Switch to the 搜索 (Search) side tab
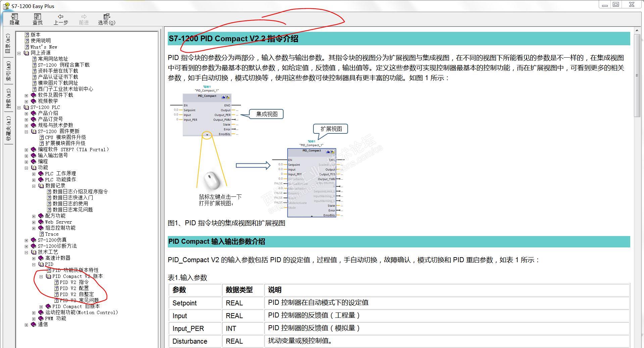Screen dimensions: 644x348 point(8,99)
